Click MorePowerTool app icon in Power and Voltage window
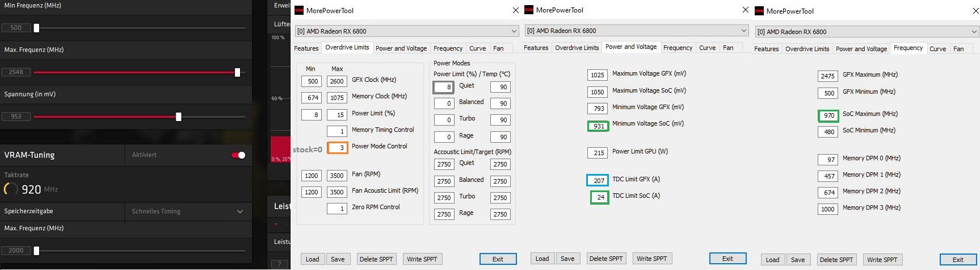This screenshot has height=270, width=980. click(529, 10)
